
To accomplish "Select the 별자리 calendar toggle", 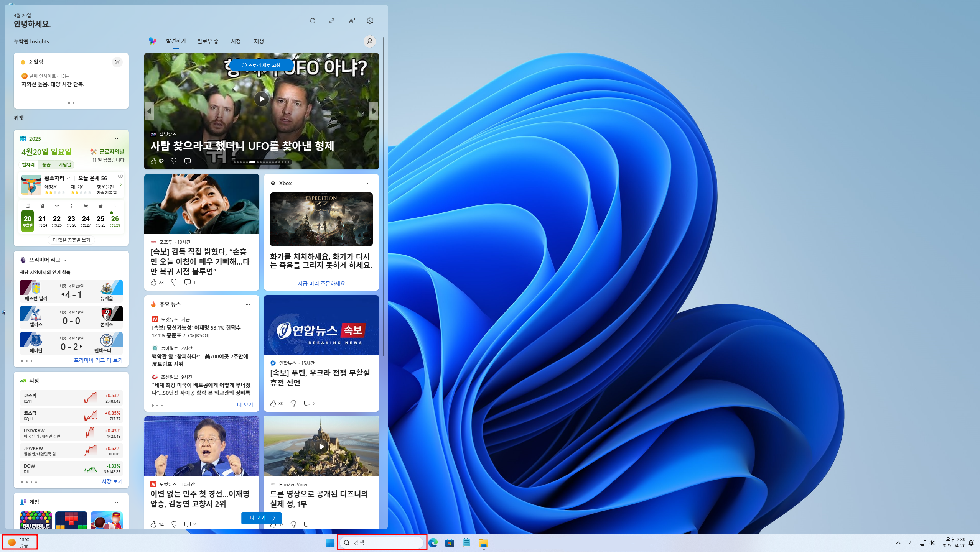I will tap(28, 164).
